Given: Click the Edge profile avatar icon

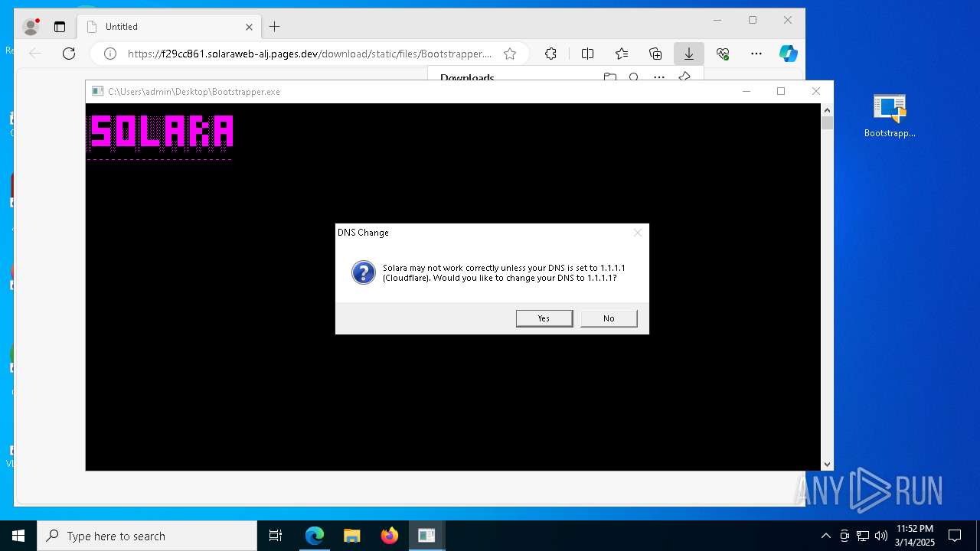Looking at the screenshot, I should 31,27.
